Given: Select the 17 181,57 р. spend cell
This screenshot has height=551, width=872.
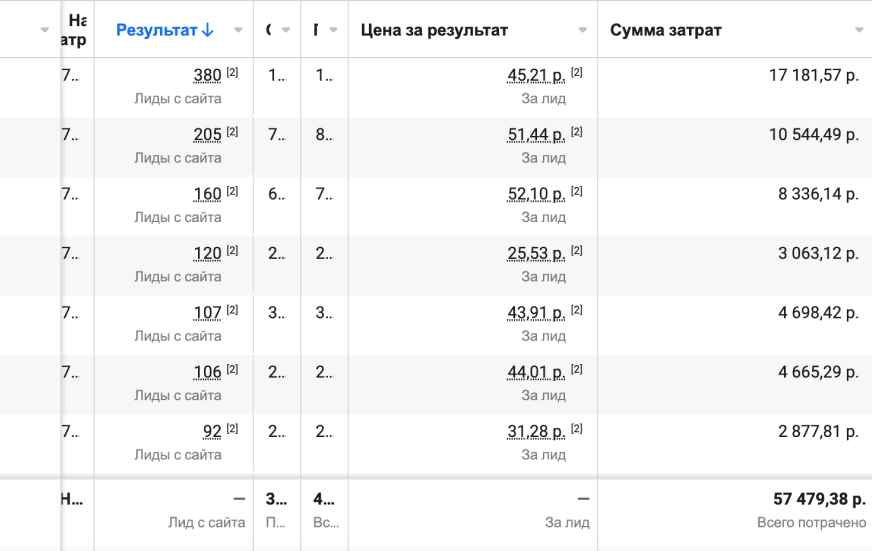Looking at the screenshot, I should [x=813, y=76].
